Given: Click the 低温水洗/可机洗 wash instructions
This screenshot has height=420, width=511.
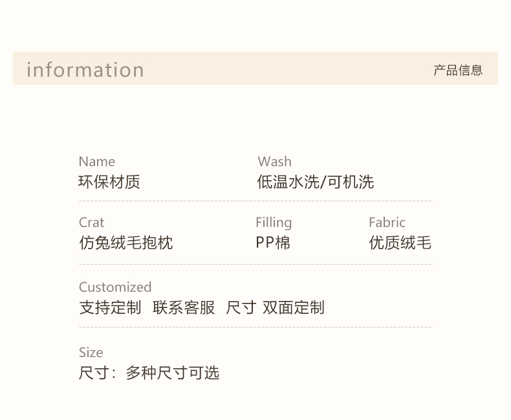Looking at the screenshot, I should [316, 182].
